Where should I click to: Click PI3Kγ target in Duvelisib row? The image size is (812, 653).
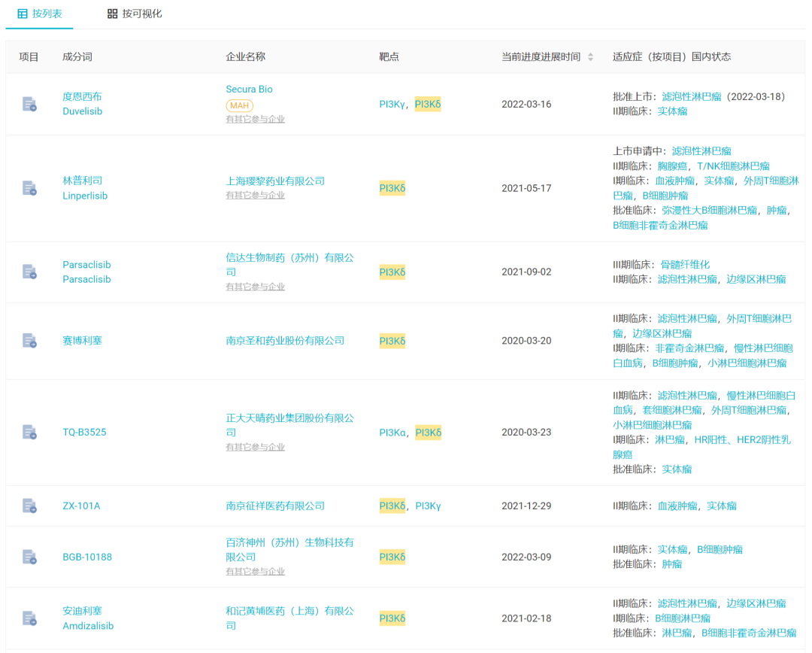tap(392, 105)
